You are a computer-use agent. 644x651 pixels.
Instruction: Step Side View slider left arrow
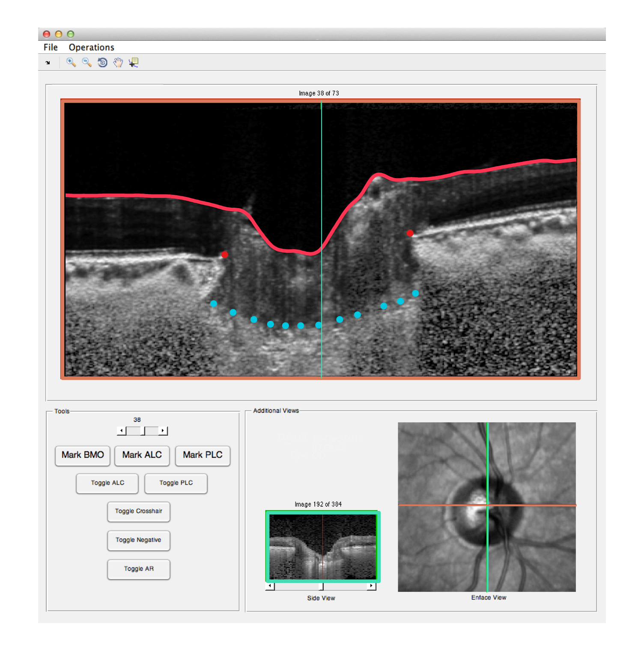click(270, 586)
